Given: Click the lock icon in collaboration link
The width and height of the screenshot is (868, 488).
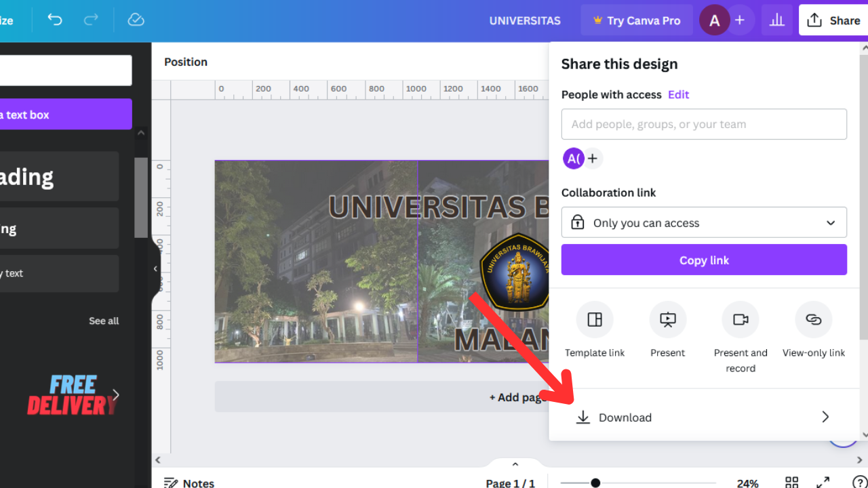Looking at the screenshot, I should coord(578,222).
